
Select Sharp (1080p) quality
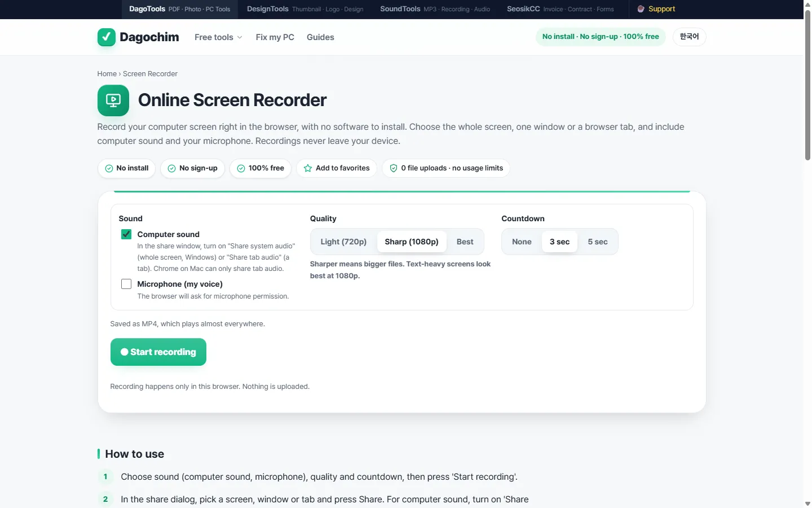(x=412, y=242)
